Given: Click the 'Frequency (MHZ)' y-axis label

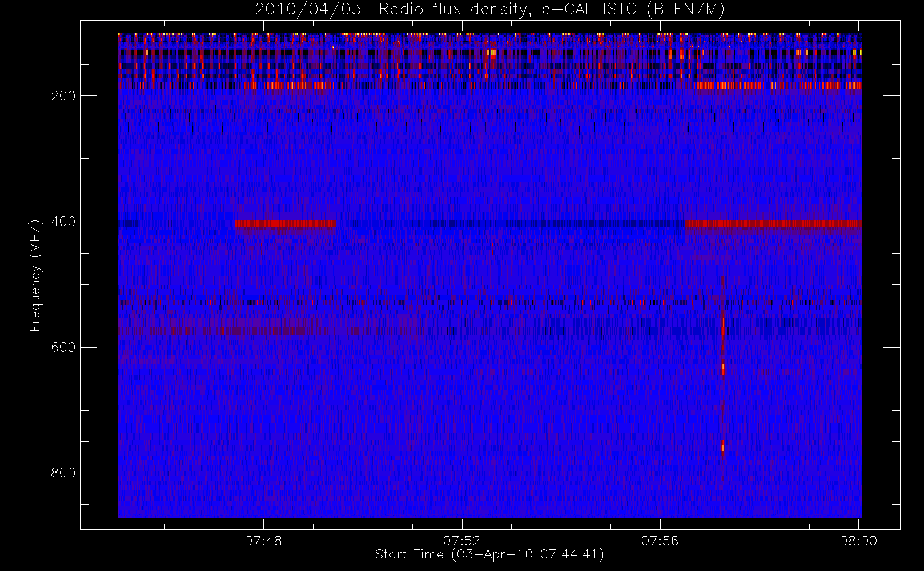Looking at the screenshot, I should (x=35, y=275).
